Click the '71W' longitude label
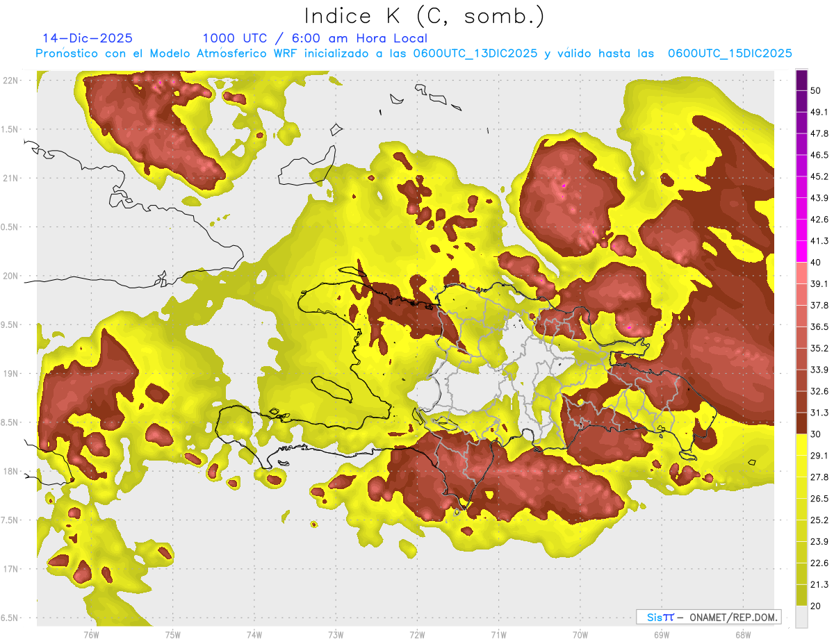 (x=499, y=635)
